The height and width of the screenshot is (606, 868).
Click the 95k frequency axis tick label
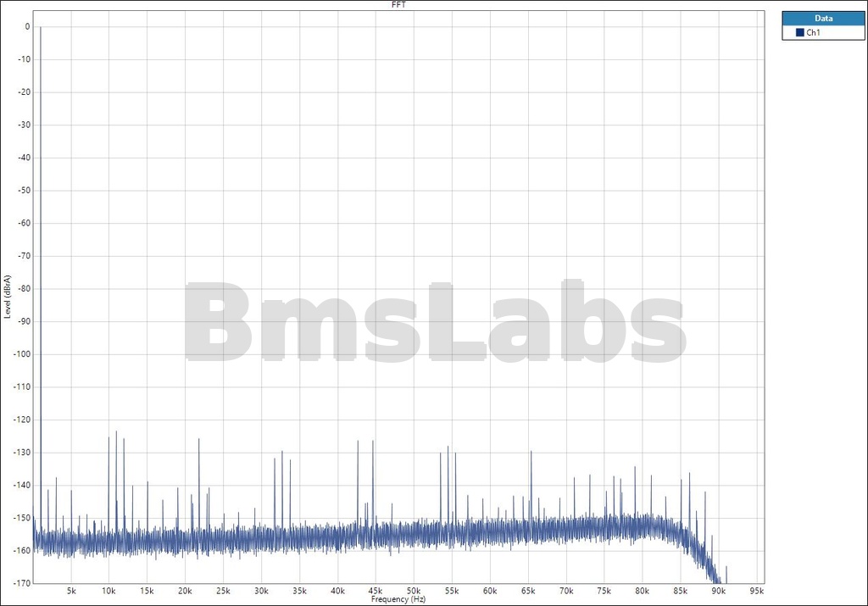(x=757, y=591)
